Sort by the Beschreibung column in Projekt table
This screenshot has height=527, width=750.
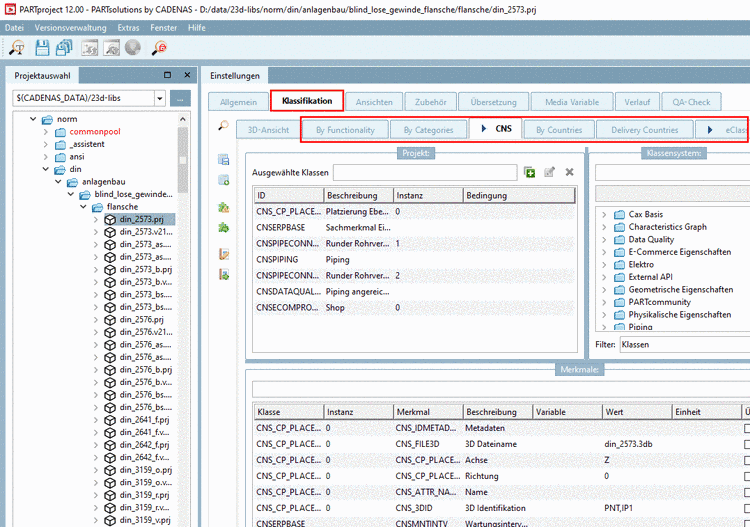coord(359,196)
